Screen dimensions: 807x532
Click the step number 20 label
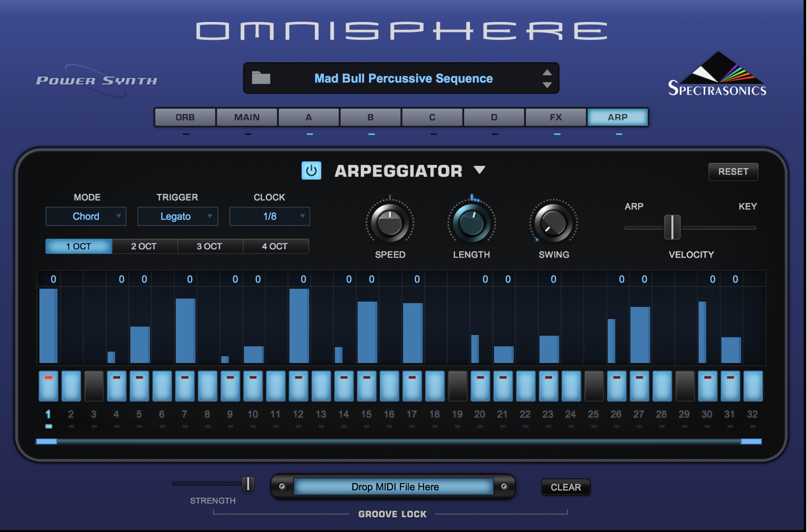[x=480, y=414]
